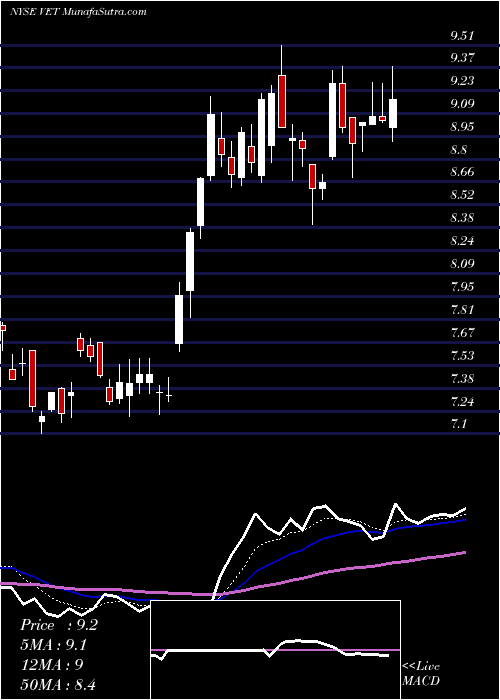Image resolution: width=500 pixels, height=700 pixels.
Task: Click the '12MA : 9' readout
Action: [x=52, y=665]
